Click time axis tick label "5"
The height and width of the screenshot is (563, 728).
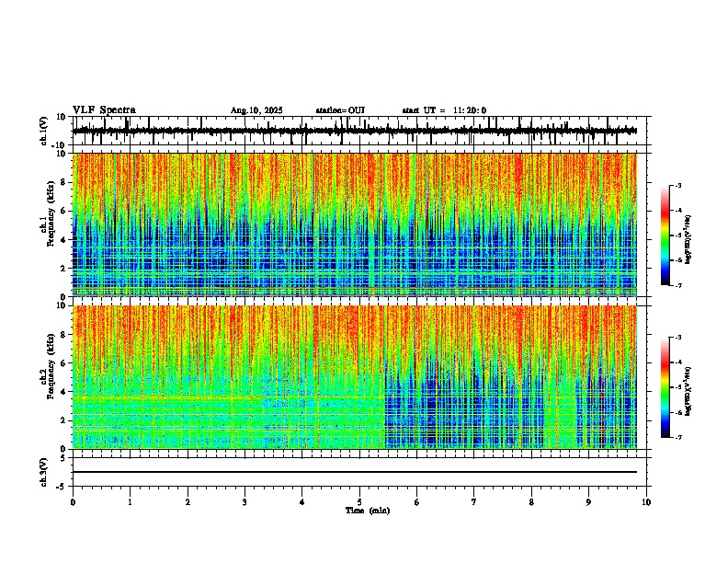click(359, 502)
